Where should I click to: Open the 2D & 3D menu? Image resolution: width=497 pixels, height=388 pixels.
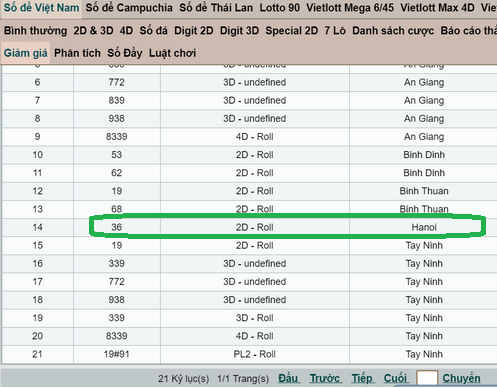[93, 31]
